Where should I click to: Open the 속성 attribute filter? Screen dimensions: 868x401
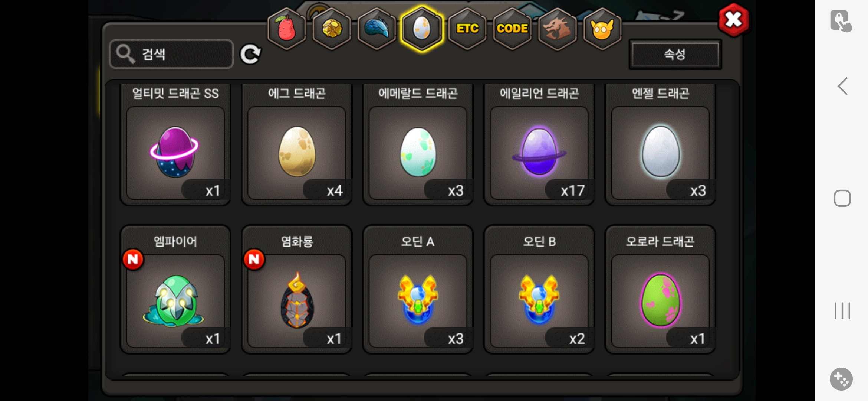pos(675,54)
